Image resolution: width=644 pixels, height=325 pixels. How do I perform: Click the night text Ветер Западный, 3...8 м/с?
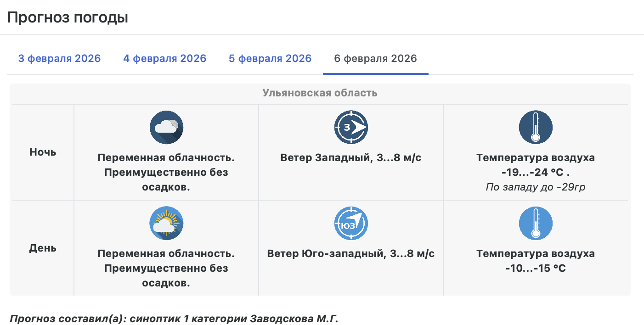point(351,158)
